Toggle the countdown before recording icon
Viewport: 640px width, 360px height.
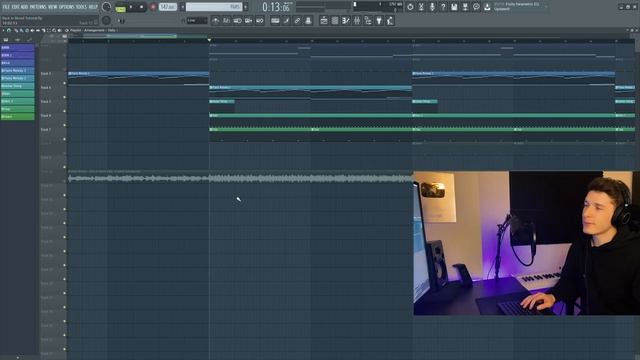238,20
